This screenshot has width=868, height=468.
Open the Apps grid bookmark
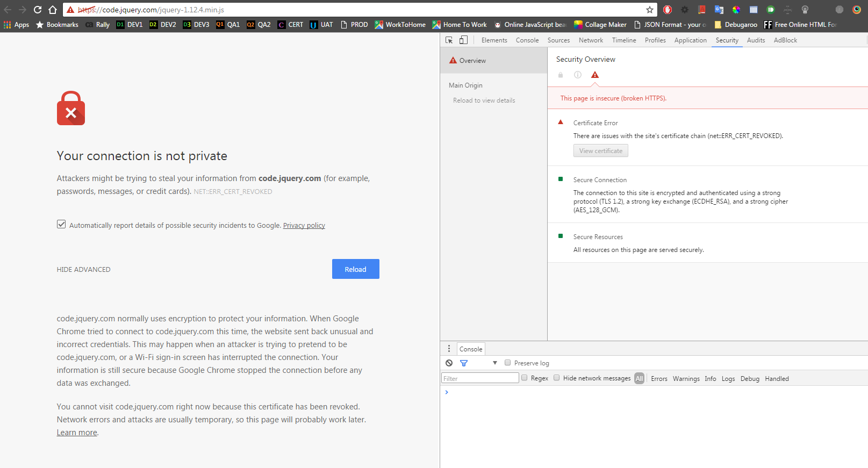click(17, 25)
